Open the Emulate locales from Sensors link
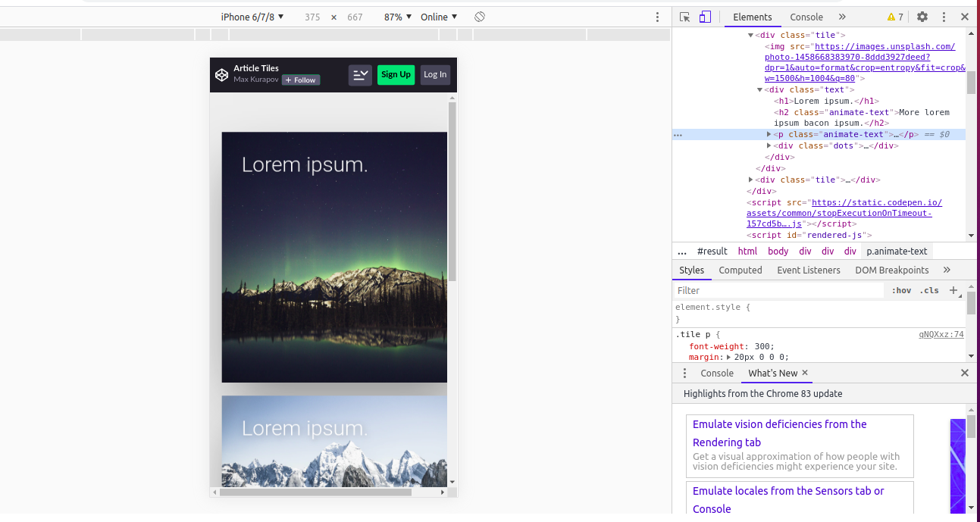 tap(788, 500)
